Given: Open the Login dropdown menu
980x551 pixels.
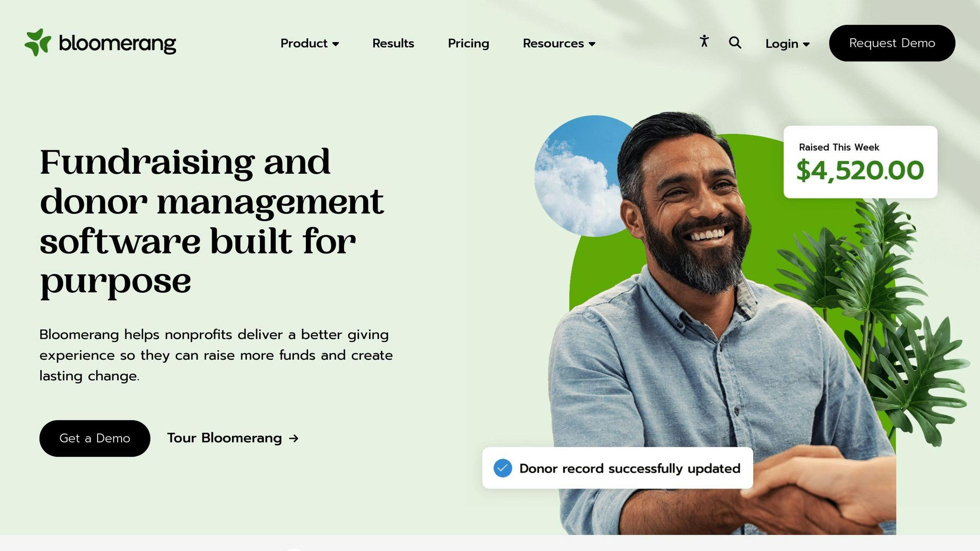Looking at the screenshot, I should click(787, 44).
